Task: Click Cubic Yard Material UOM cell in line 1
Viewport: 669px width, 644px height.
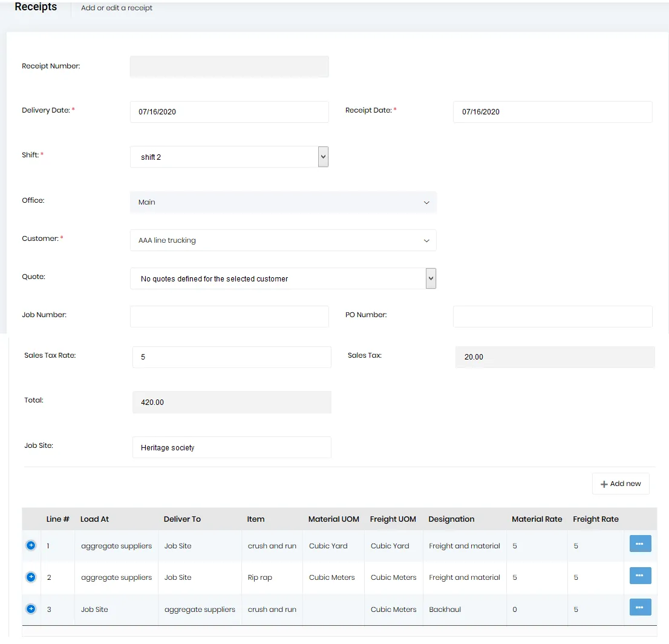Action: [x=328, y=546]
